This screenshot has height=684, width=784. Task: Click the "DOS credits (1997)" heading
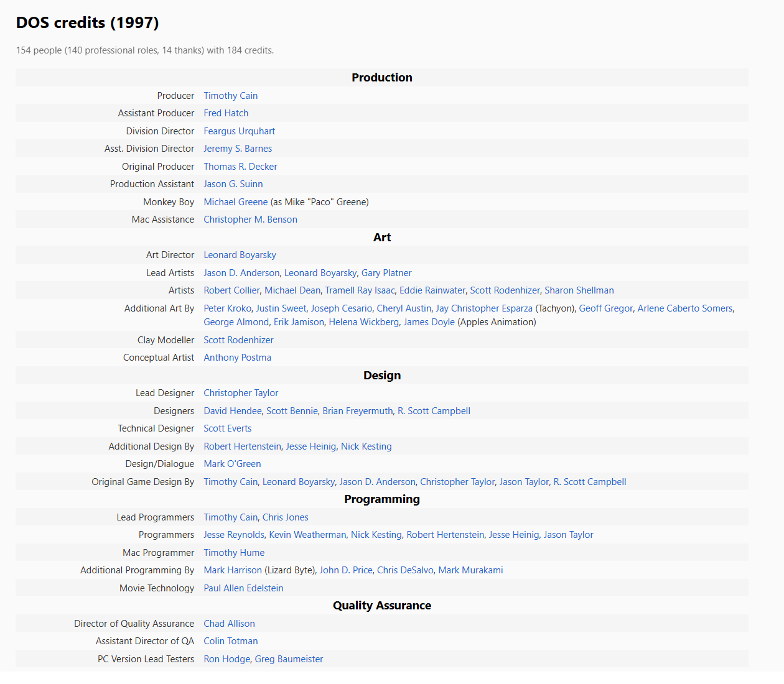pyautogui.click(x=87, y=23)
